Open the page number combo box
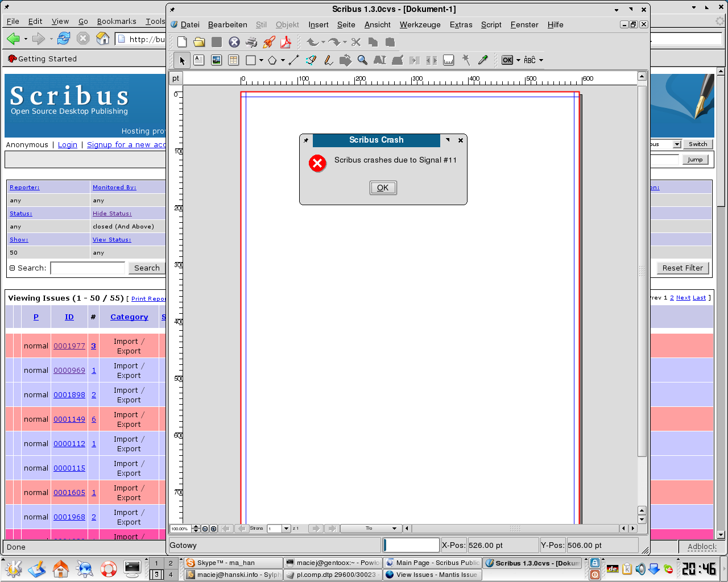This screenshot has width=728, height=582. click(286, 529)
